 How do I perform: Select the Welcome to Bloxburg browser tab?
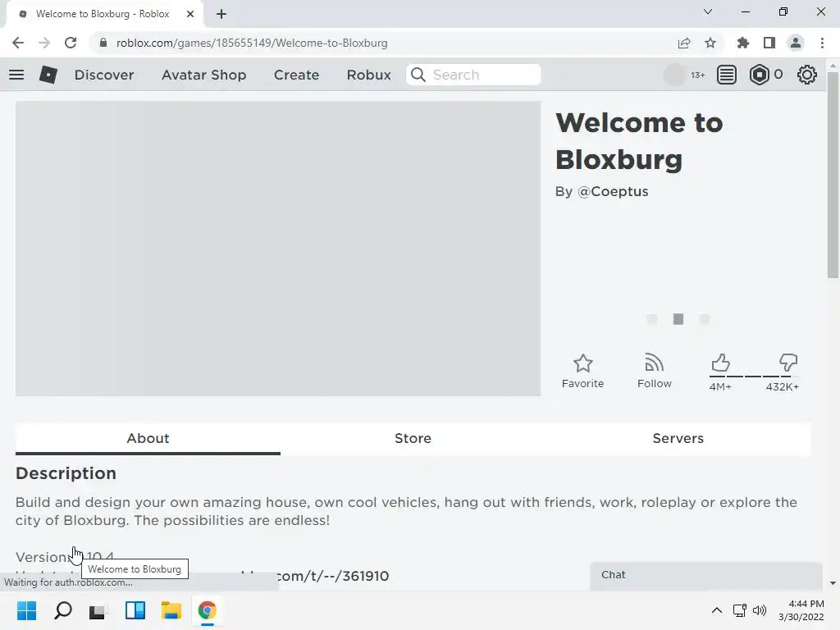pyautogui.click(x=102, y=14)
